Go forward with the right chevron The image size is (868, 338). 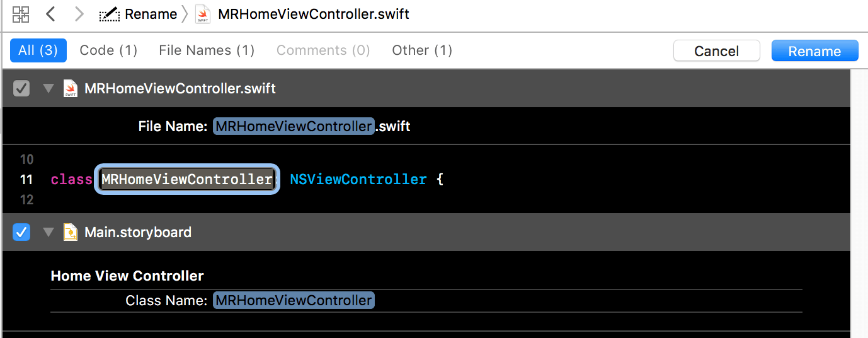79,14
